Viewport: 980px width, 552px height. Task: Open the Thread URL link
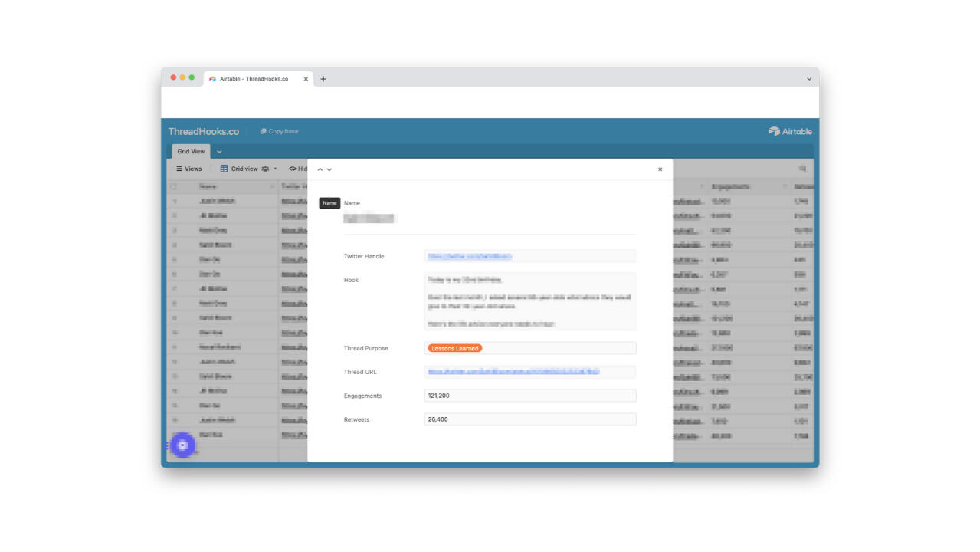pyautogui.click(x=513, y=372)
